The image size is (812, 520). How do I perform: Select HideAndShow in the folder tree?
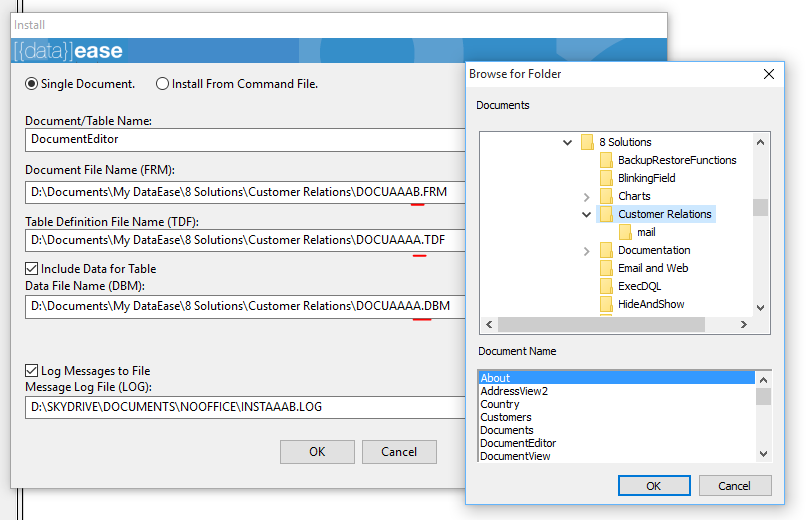651,304
